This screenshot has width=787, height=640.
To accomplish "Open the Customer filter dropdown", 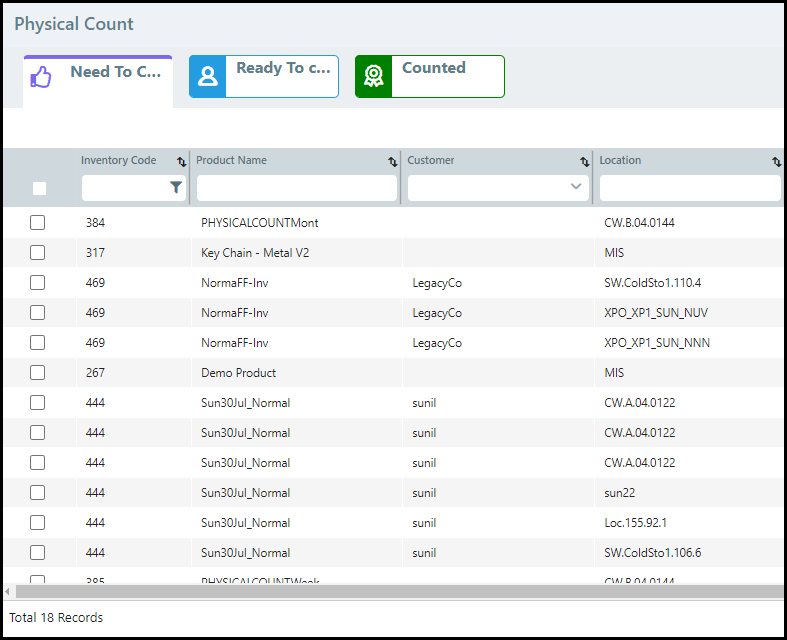I will coord(576,187).
